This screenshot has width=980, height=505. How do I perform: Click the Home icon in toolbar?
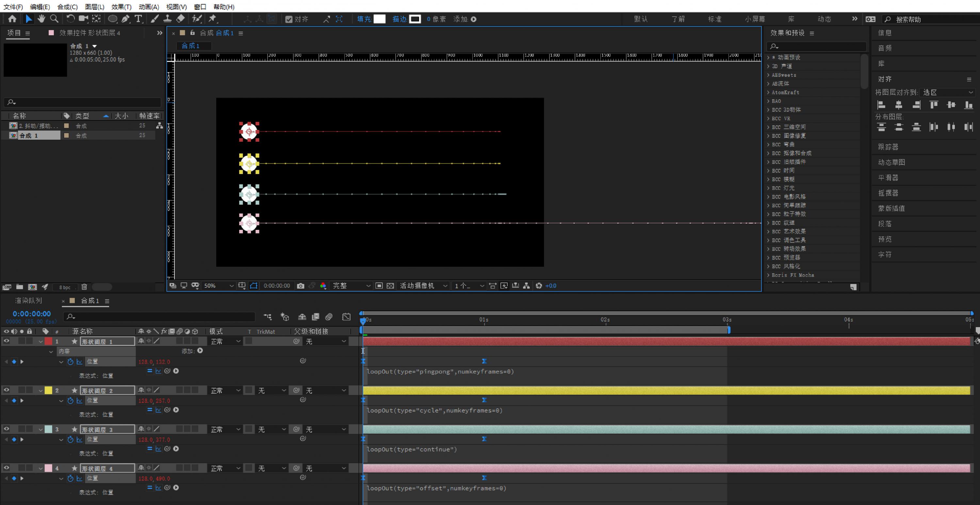point(12,19)
